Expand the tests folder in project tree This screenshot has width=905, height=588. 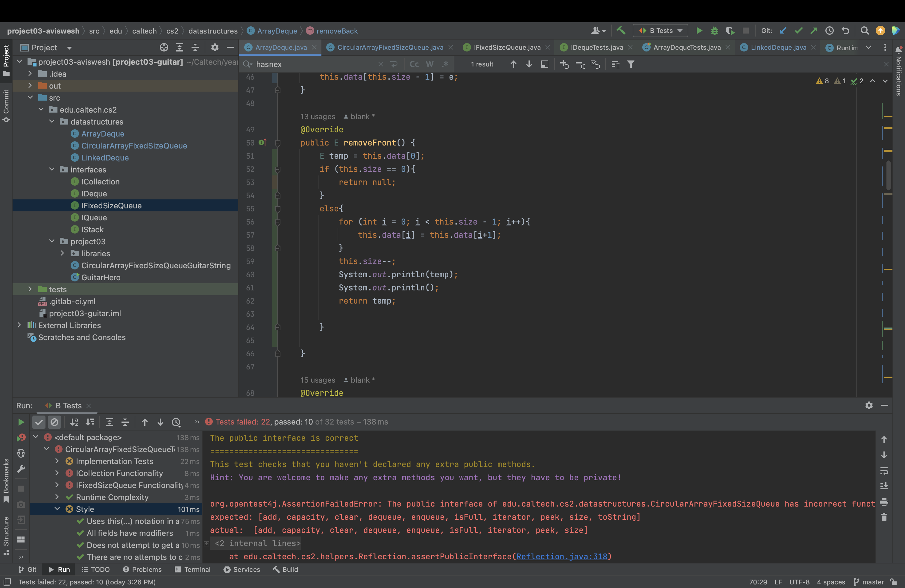(x=30, y=290)
